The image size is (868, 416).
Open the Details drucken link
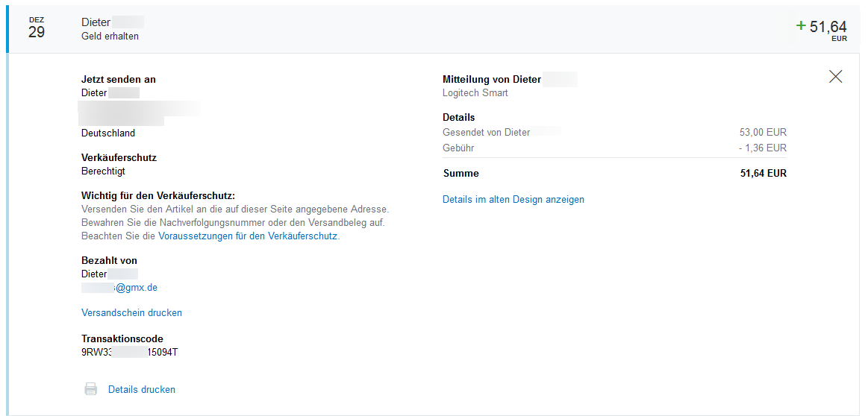(142, 389)
